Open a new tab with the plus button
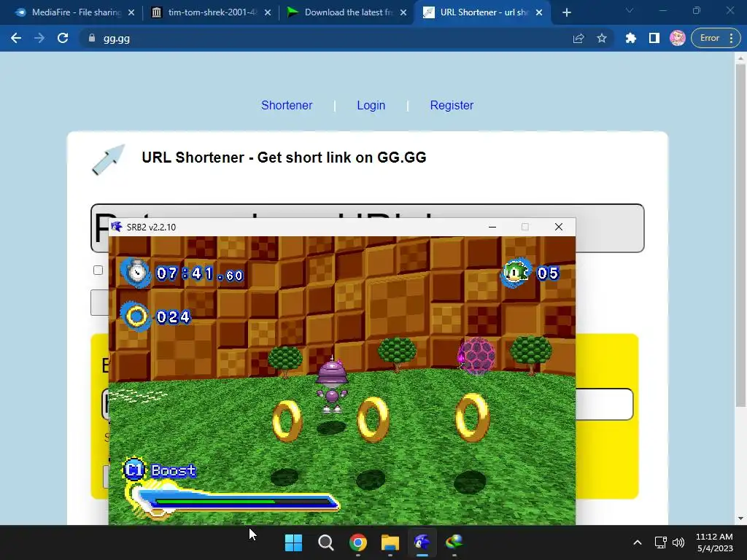This screenshot has width=747, height=560. 566,13
